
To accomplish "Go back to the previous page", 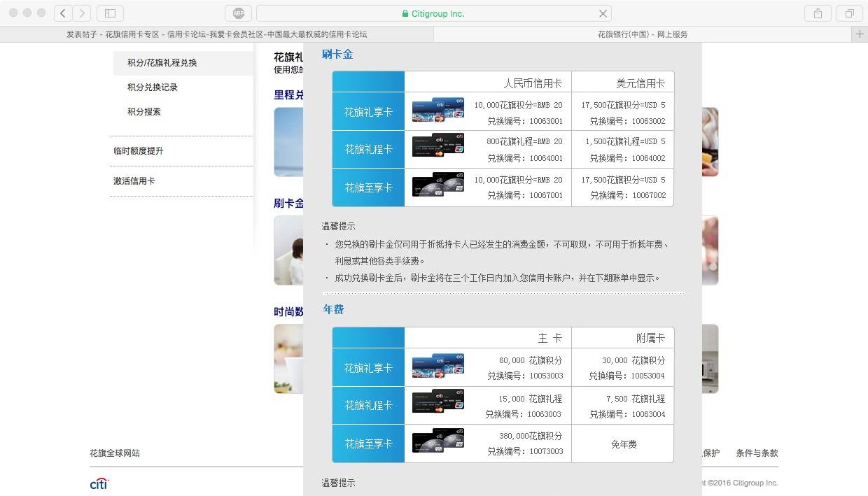I will pos(63,13).
